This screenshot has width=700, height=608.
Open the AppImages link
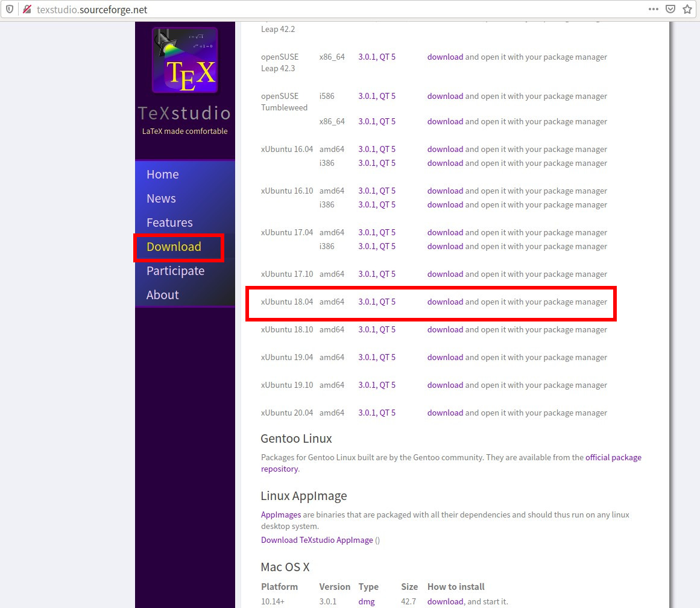(x=281, y=515)
